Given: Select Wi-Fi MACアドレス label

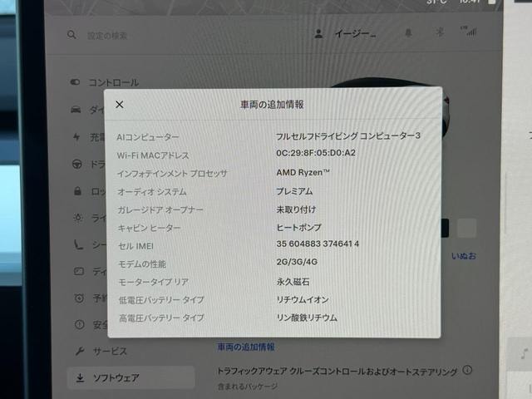Looking at the screenshot, I should 153,155.
